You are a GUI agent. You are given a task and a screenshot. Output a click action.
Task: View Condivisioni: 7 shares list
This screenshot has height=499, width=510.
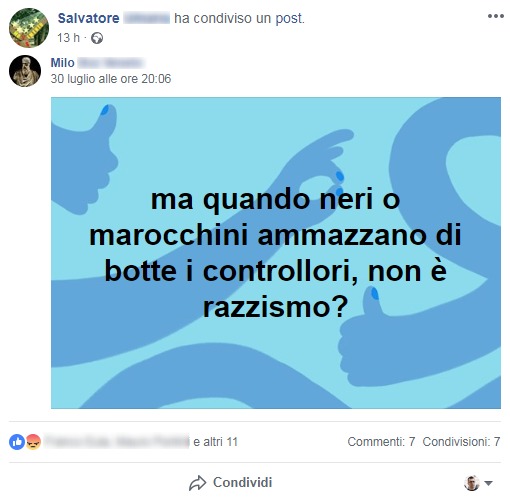tap(461, 442)
